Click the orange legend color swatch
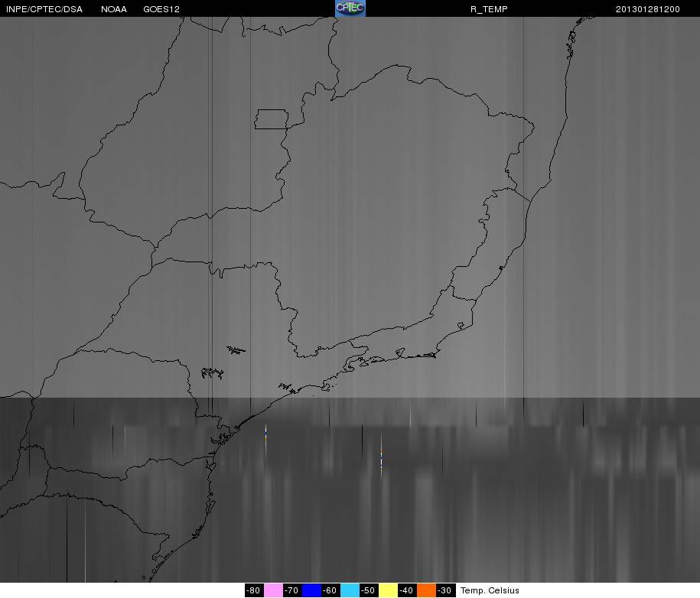Viewport: 700px width, 598px height. point(426,590)
